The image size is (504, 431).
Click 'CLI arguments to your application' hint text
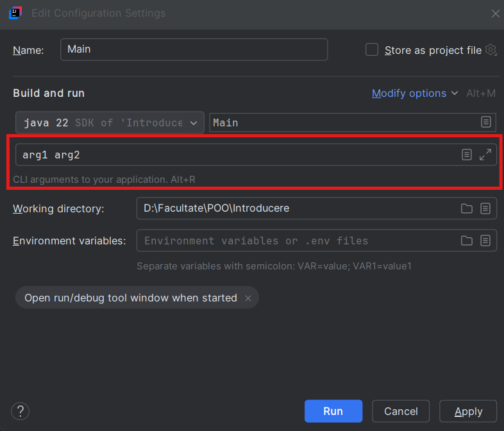(x=104, y=180)
